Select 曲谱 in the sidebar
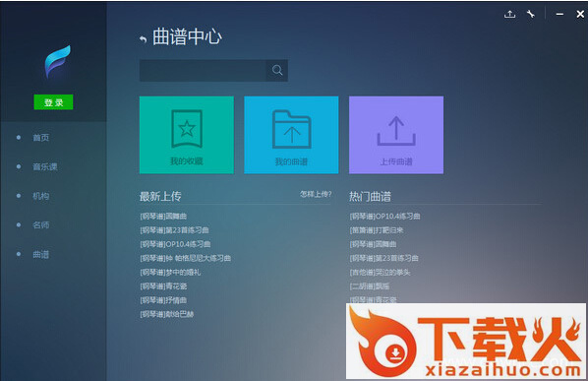The height and width of the screenshot is (381, 588). coord(41,255)
